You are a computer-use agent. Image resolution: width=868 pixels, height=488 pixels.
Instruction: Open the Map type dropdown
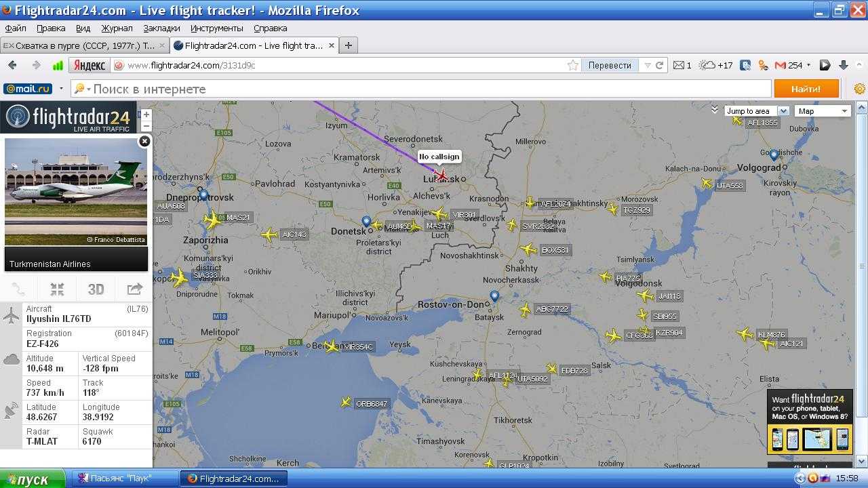pyautogui.click(x=823, y=111)
